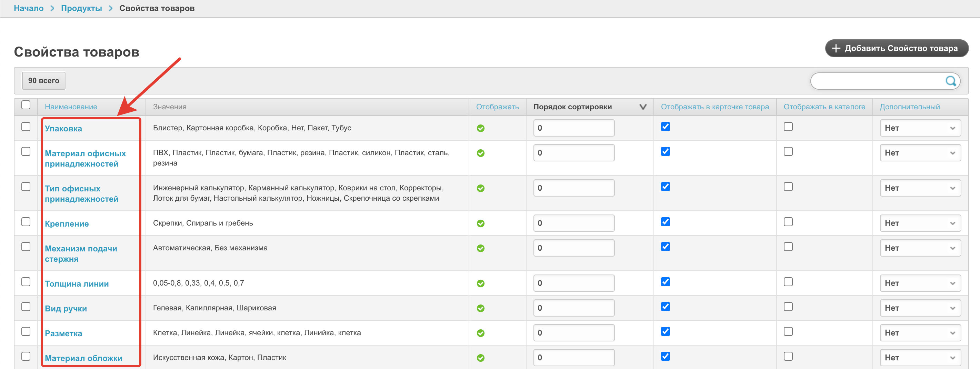The width and height of the screenshot is (980, 369).
Task: Click green status icon for Разметка row
Action: coord(480,333)
